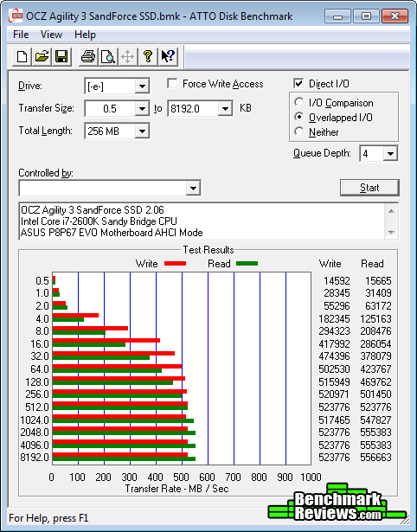417x532 pixels.
Task: Uncheck the Direct I/O checkbox
Action: 298,83
